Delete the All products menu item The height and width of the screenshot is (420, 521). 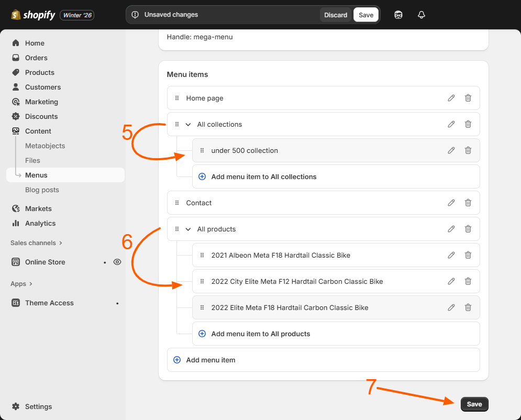[x=468, y=229]
